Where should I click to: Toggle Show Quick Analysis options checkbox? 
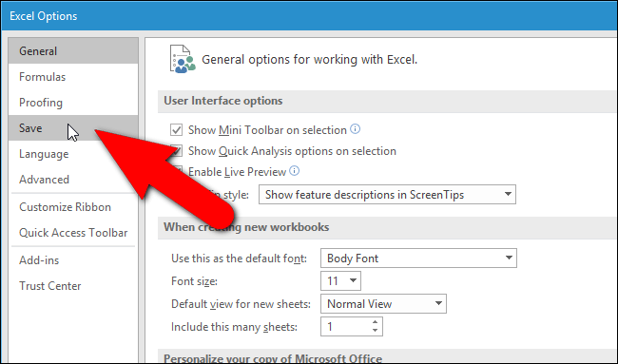(177, 150)
